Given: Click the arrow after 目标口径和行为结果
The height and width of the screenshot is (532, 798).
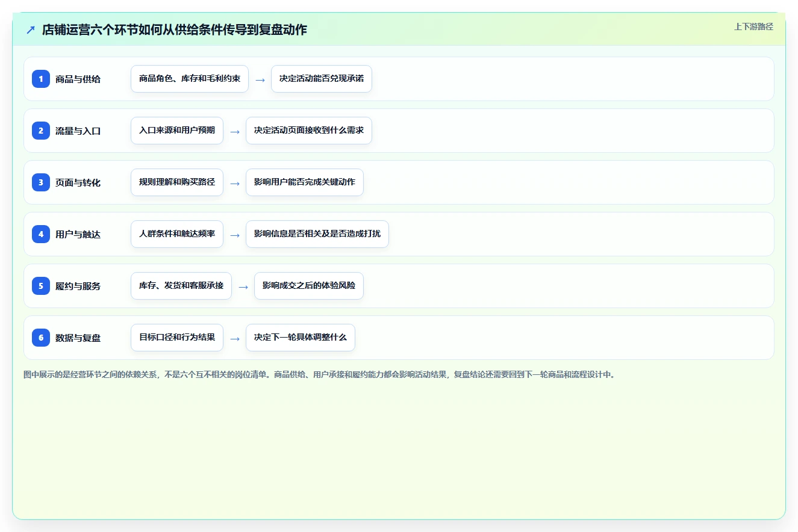Looking at the screenshot, I should 235,338.
